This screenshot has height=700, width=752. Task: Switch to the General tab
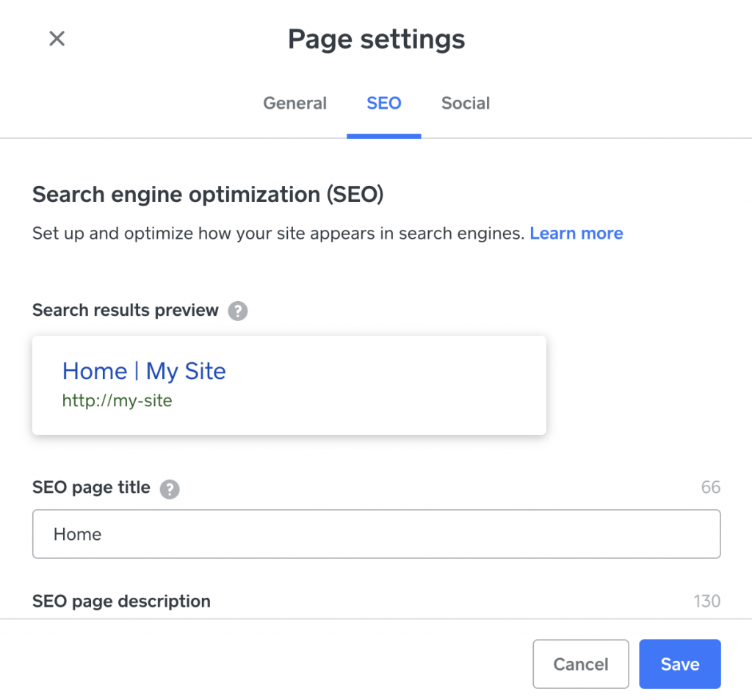pyautogui.click(x=295, y=103)
